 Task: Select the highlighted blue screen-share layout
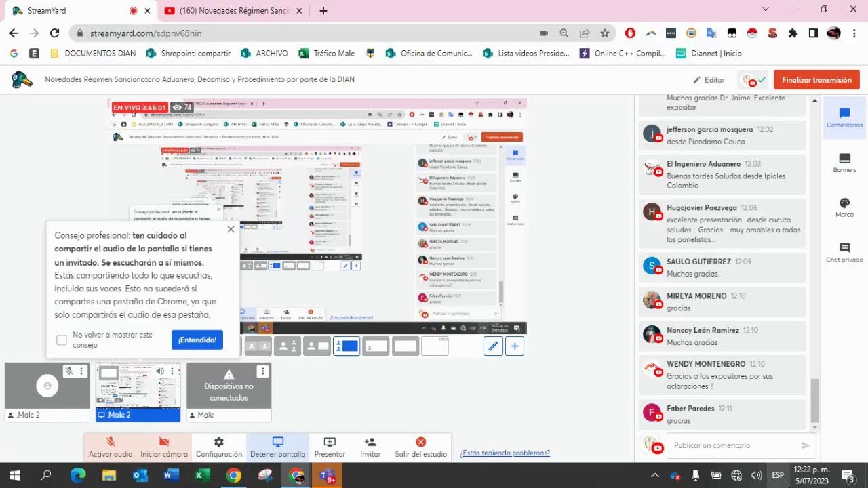pos(346,346)
